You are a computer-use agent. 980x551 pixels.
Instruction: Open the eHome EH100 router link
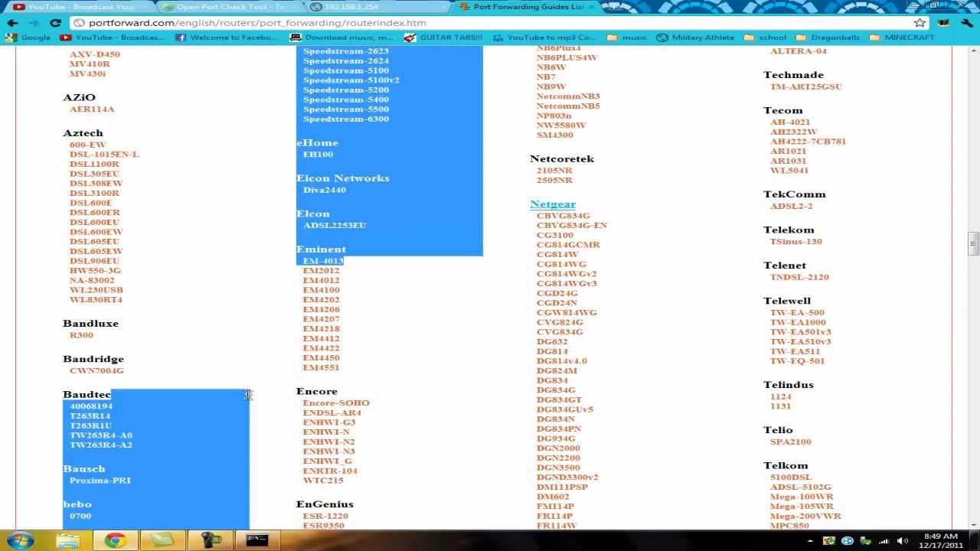(318, 155)
